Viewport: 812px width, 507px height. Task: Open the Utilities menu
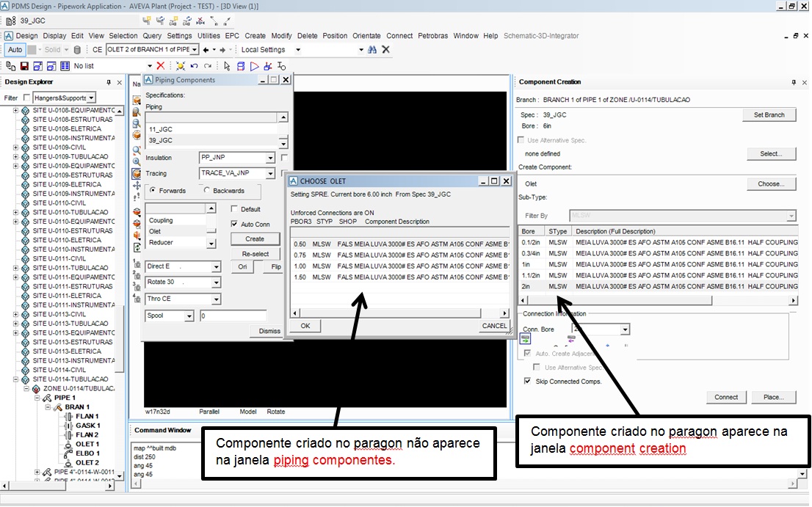(x=209, y=36)
